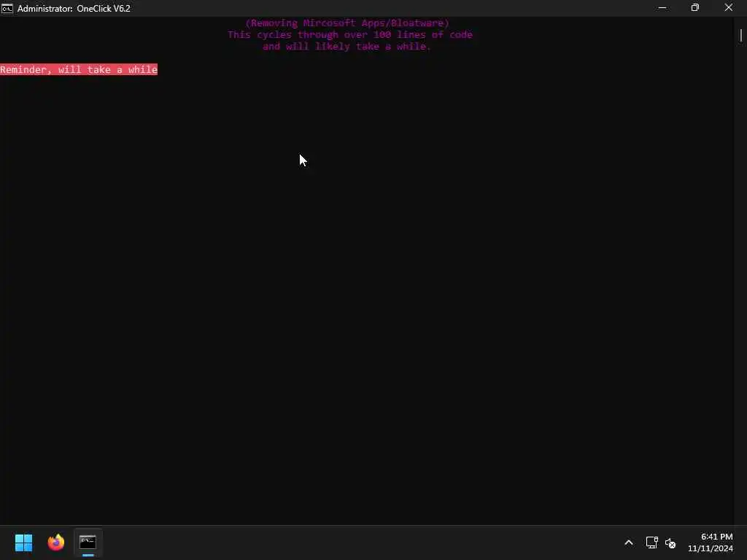Open the Windows Start menu
Viewport: 747px width, 560px height.
pyautogui.click(x=23, y=542)
